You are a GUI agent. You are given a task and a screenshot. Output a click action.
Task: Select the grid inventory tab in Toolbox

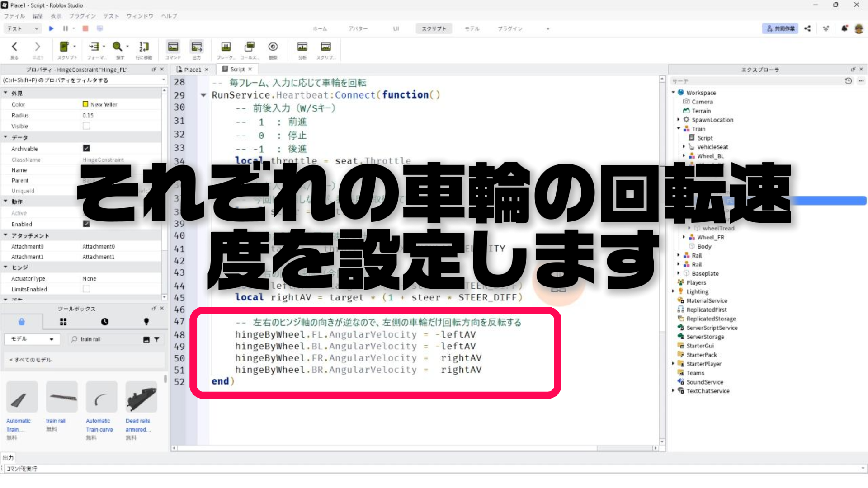tap(63, 322)
